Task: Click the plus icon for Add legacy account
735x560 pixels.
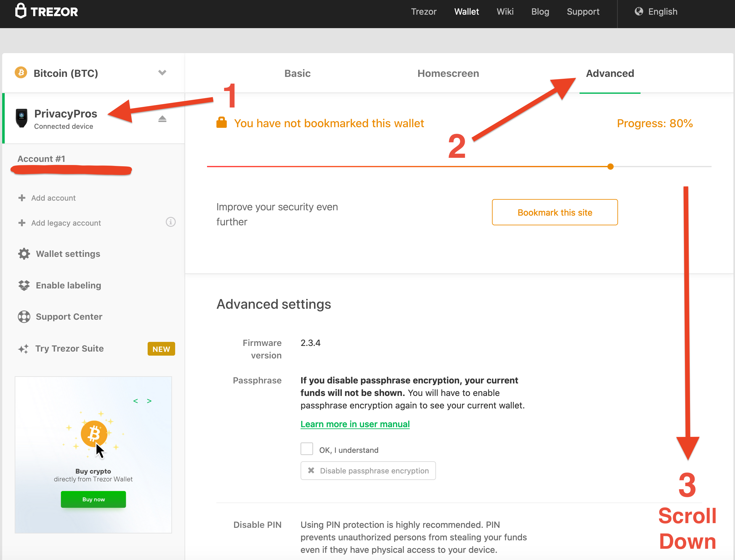Action: 22,223
